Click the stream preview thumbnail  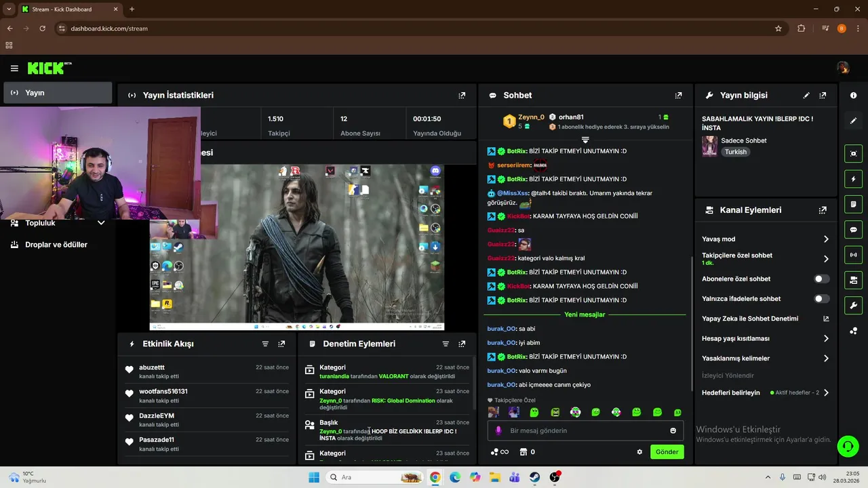click(296, 247)
